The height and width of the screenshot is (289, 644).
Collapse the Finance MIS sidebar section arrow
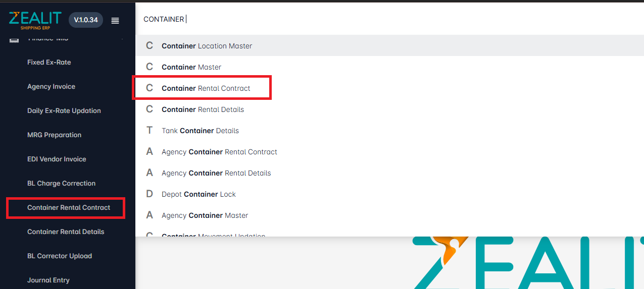tap(122, 39)
